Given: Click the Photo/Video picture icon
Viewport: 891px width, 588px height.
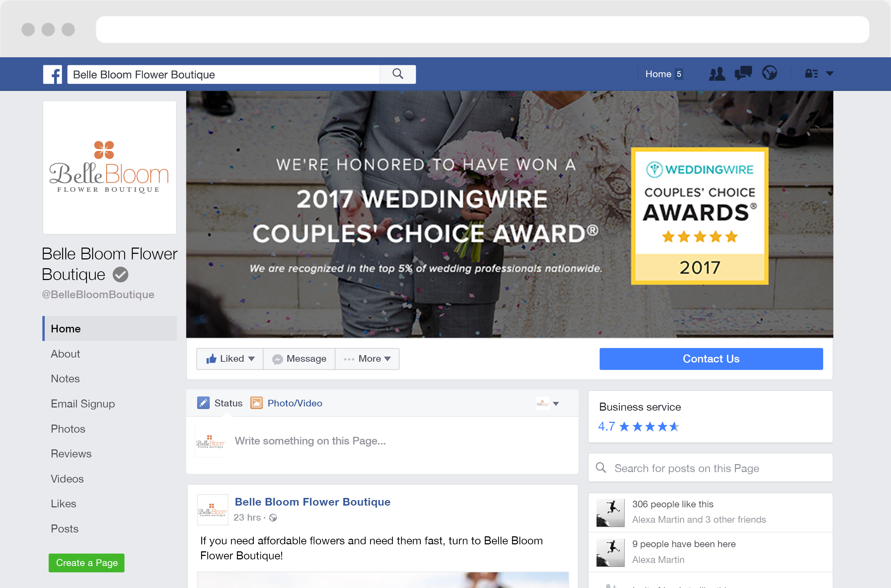Looking at the screenshot, I should (257, 403).
